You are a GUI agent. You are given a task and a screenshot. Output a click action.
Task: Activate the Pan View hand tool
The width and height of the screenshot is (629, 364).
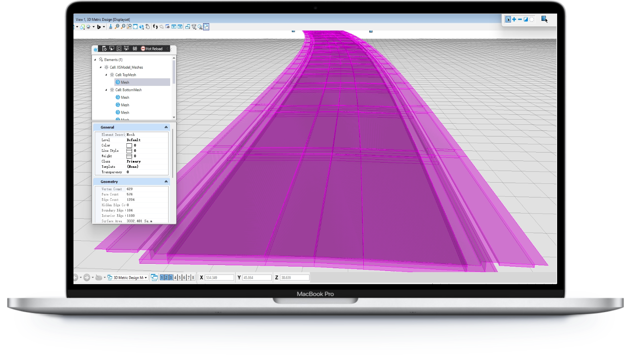pyautogui.click(x=148, y=27)
